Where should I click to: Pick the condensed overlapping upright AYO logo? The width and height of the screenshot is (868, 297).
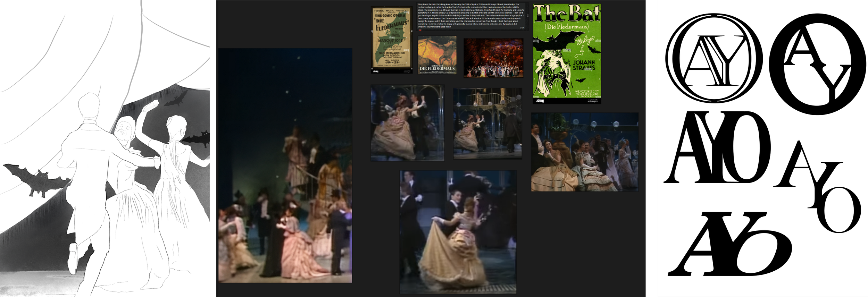click(717, 147)
